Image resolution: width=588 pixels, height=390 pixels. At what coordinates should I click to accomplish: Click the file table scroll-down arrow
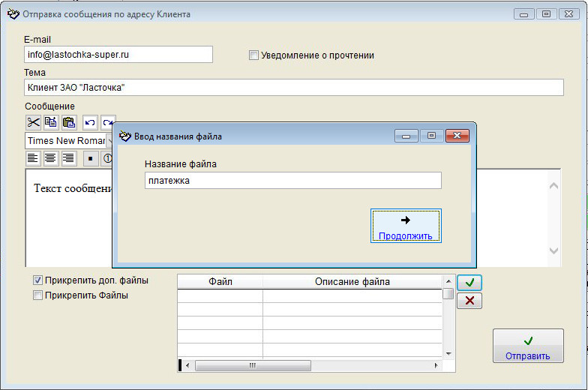pyautogui.click(x=448, y=354)
